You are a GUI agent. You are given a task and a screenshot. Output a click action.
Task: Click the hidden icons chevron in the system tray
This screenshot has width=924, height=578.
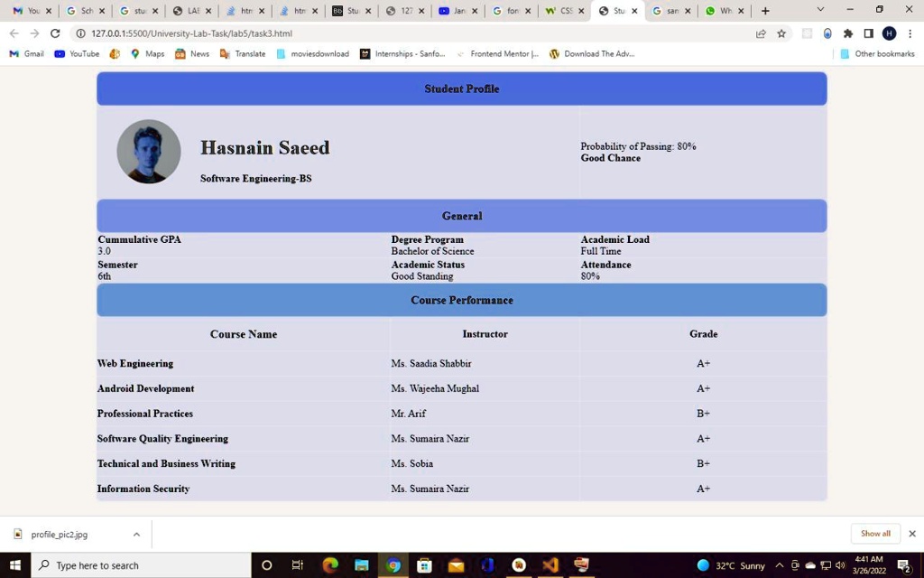(781, 565)
